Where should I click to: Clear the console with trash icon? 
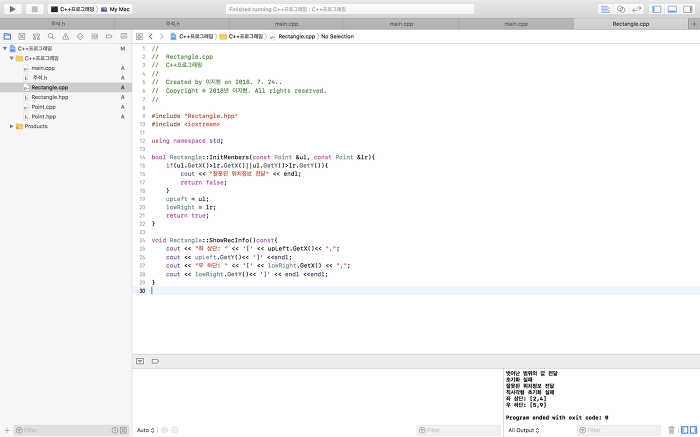pyautogui.click(x=671, y=430)
